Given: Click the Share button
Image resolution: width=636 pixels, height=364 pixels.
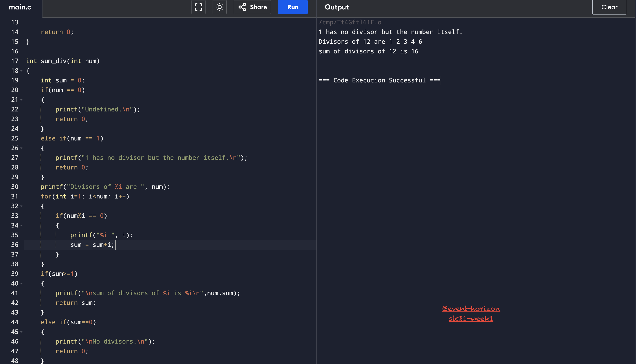Looking at the screenshot, I should [252, 7].
